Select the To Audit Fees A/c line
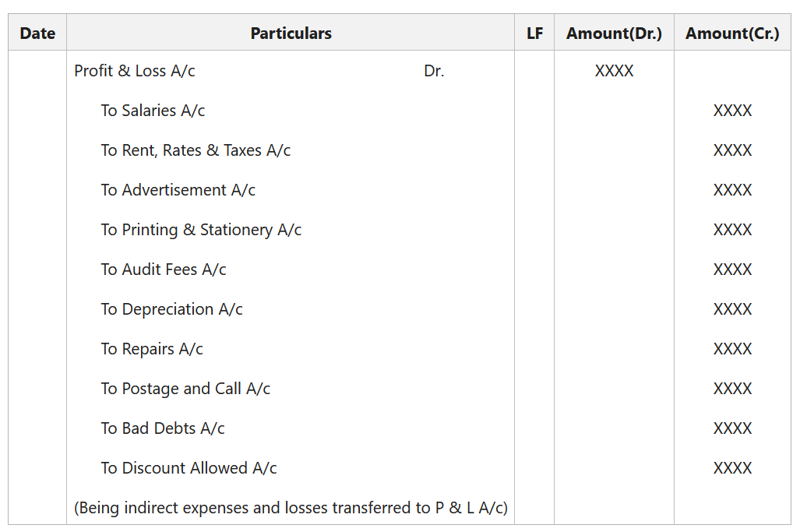The height and width of the screenshot is (532, 800). tap(164, 270)
